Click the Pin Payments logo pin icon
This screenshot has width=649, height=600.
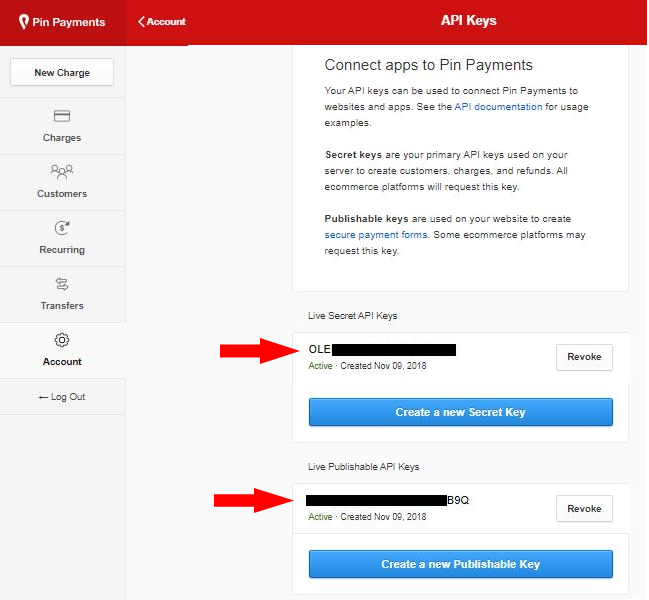24,22
